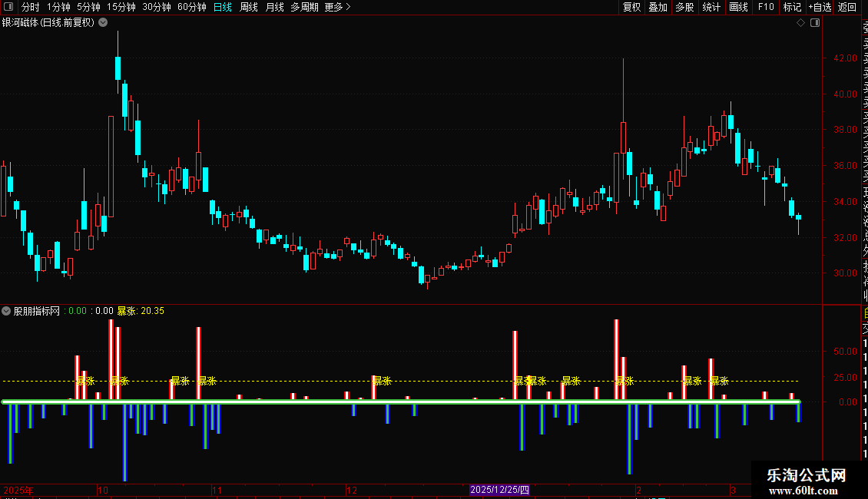Switch to the 分时 intraday view
868x499 pixels.
(x=30, y=7)
